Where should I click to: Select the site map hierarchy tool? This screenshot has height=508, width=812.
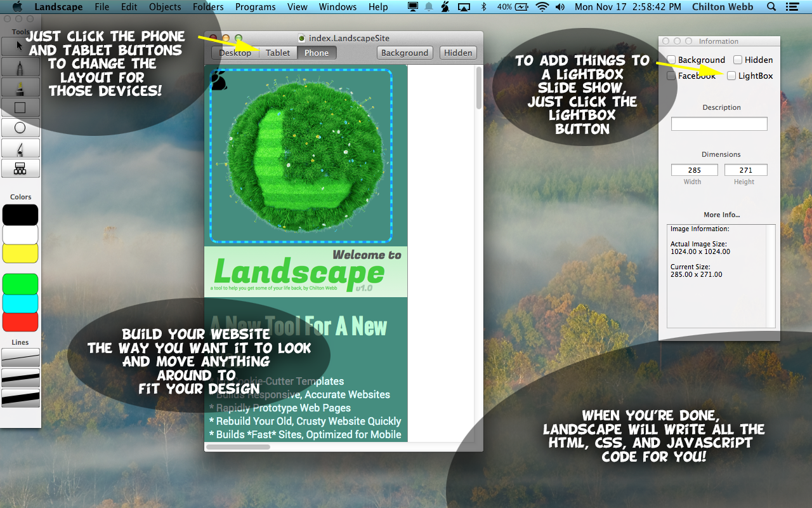coord(20,168)
